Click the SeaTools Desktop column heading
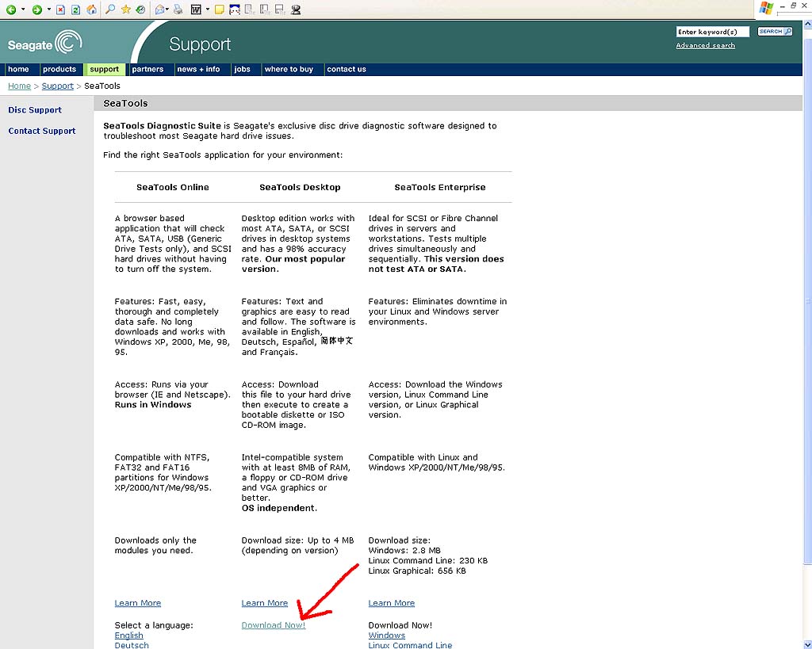The width and height of the screenshot is (812, 649). click(300, 187)
